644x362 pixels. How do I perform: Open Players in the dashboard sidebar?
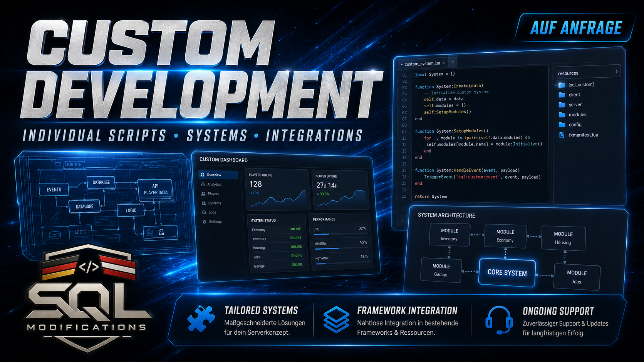tap(210, 194)
